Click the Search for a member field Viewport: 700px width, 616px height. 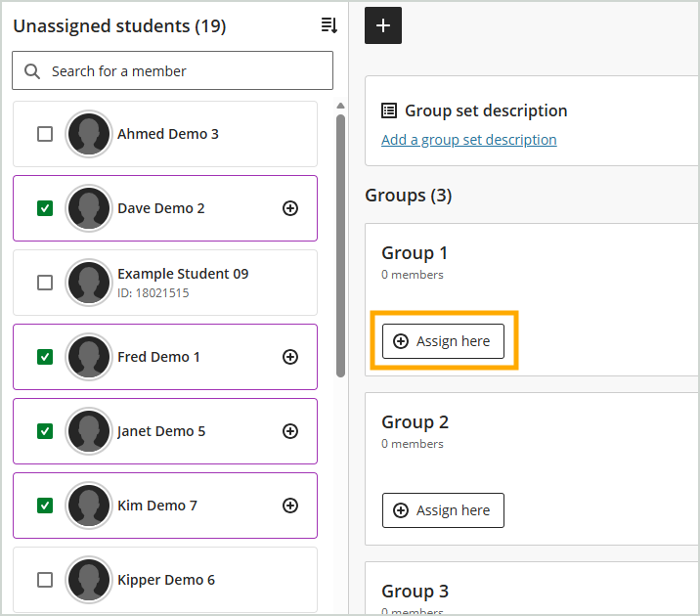(172, 70)
